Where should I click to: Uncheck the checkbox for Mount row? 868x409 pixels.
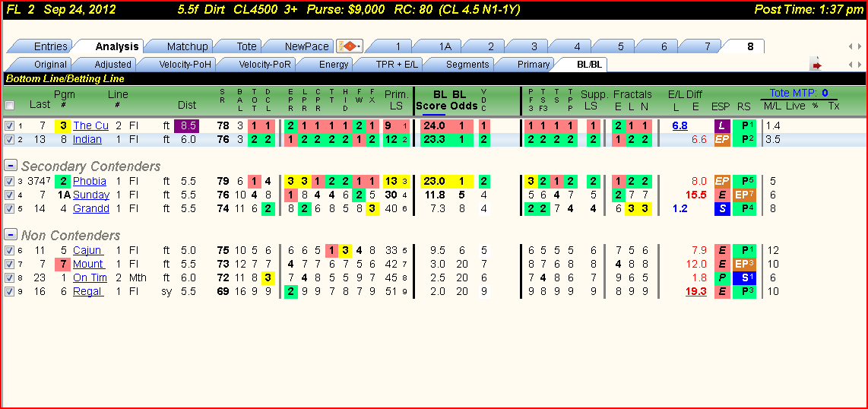(9, 264)
